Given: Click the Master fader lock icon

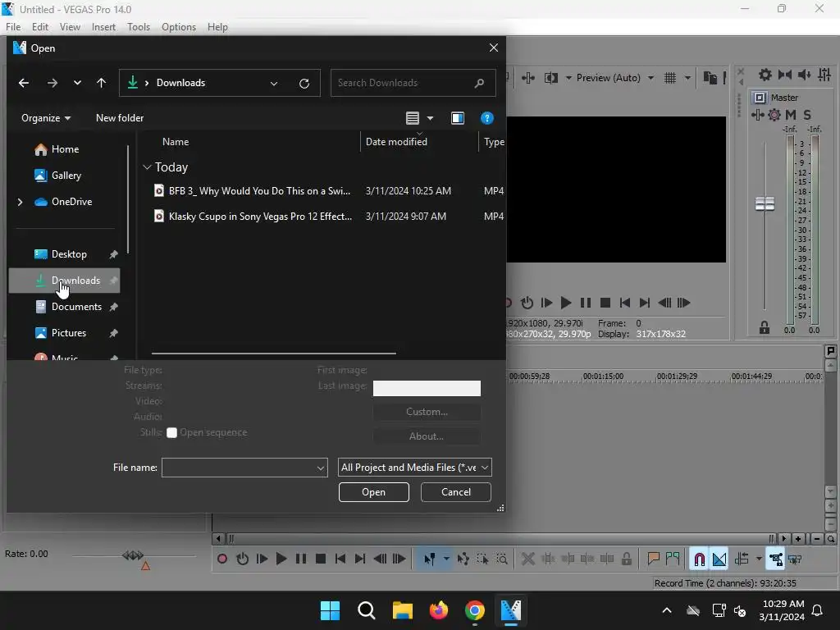Looking at the screenshot, I should (x=765, y=328).
